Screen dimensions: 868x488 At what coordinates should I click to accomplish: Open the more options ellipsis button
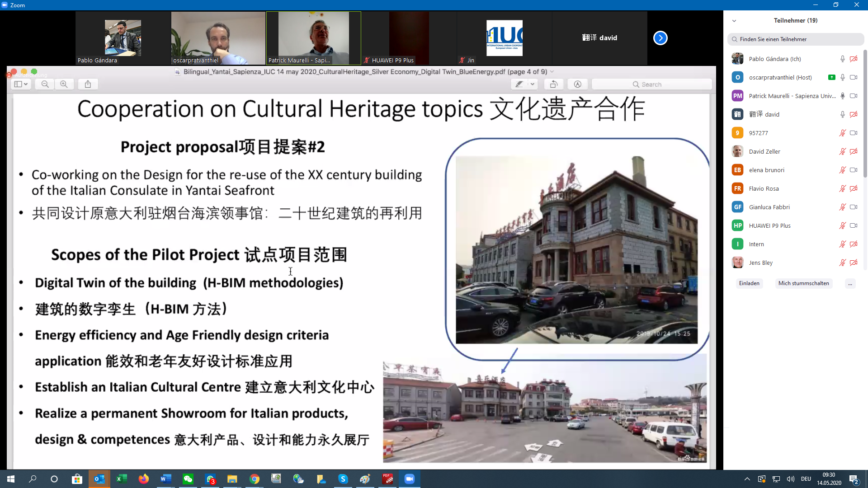click(x=850, y=283)
